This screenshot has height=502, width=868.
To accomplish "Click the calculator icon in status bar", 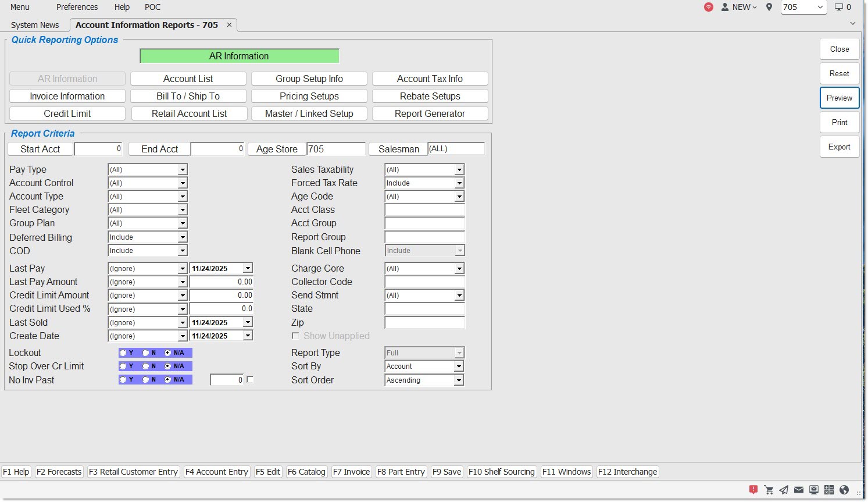I will pyautogui.click(x=829, y=490).
